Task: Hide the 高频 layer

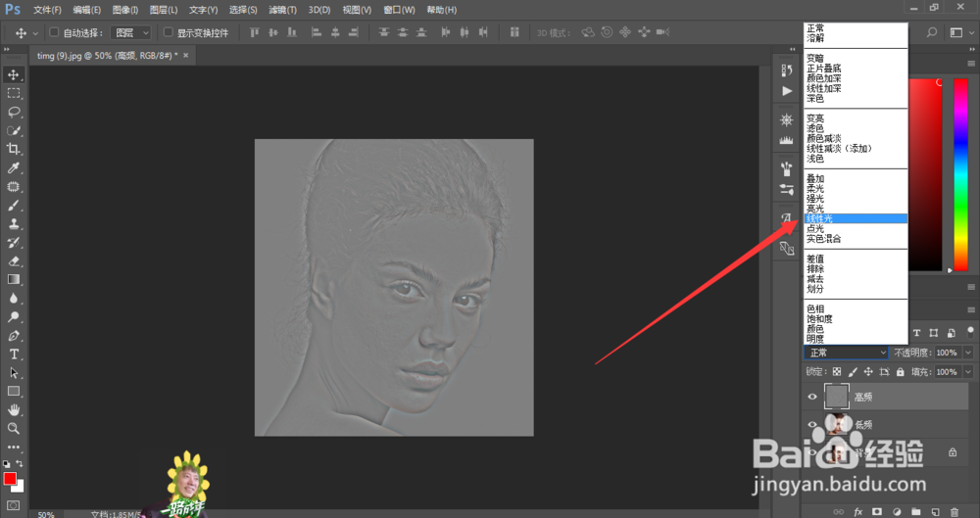Action: click(x=811, y=397)
